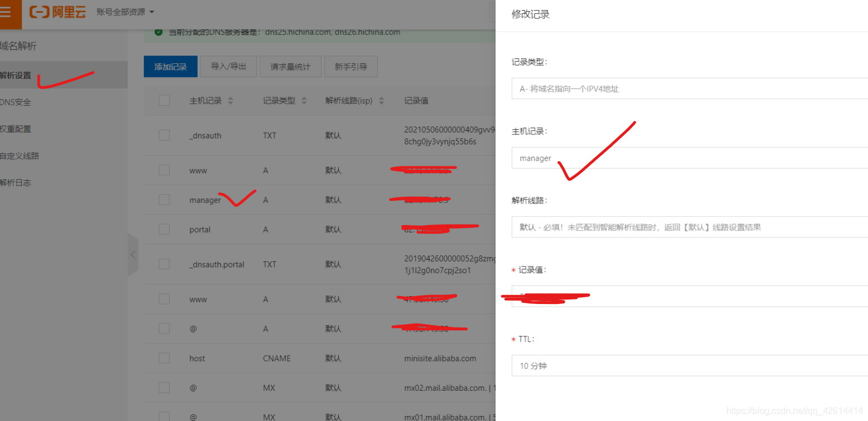Sort by 解析线路(isp) column arrows

pyautogui.click(x=381, y=101)
